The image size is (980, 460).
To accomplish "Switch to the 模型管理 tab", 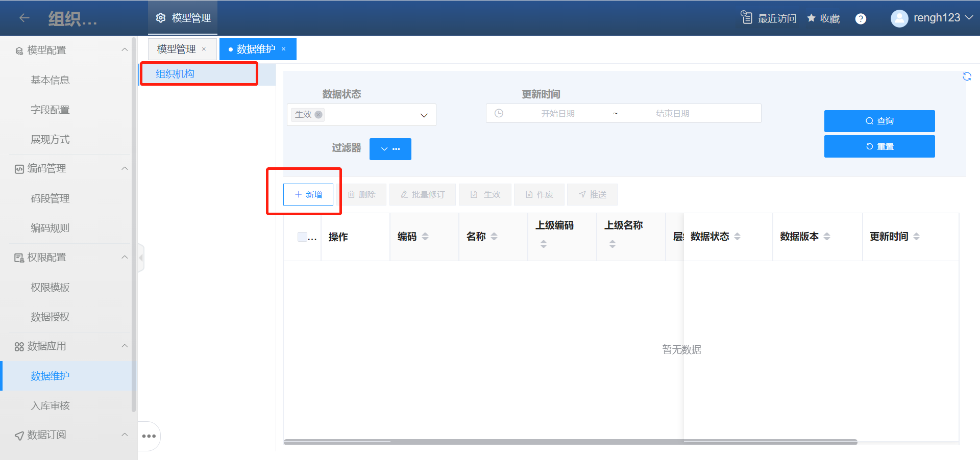I will (177, 49).
